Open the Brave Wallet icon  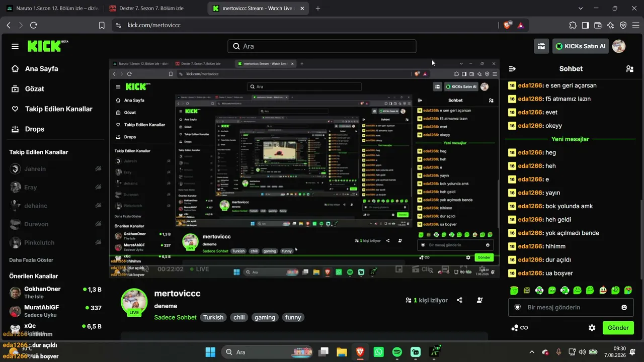[x=598, y=25]
